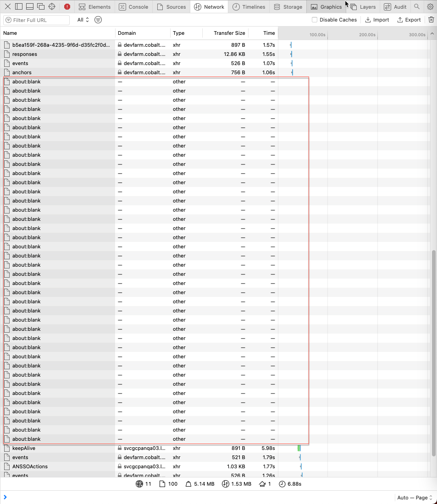
Task: Open the Web Inspector search icon
Action: click(x=417, y=6)
